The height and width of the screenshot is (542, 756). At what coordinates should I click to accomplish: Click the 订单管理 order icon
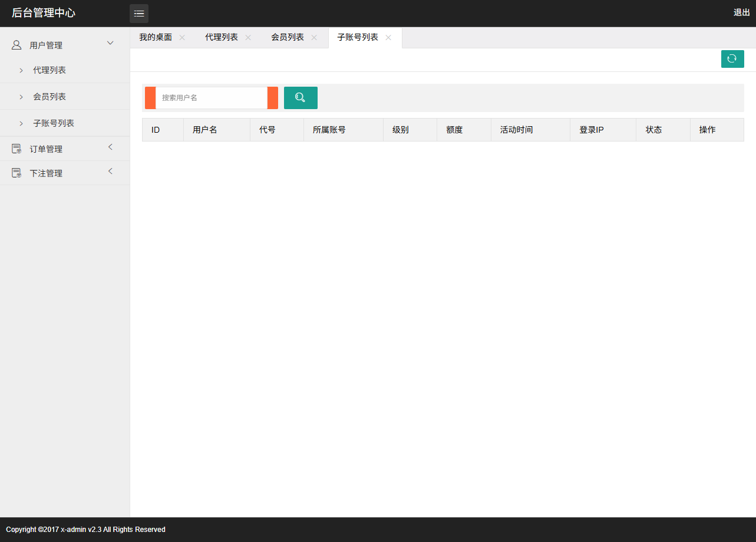(16, 149)
